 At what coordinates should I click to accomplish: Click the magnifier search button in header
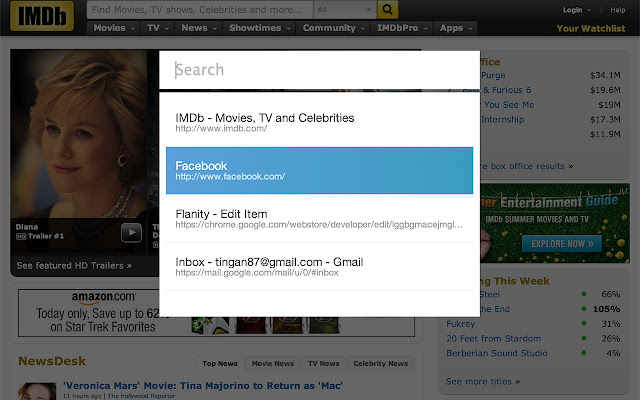point(389,9)
